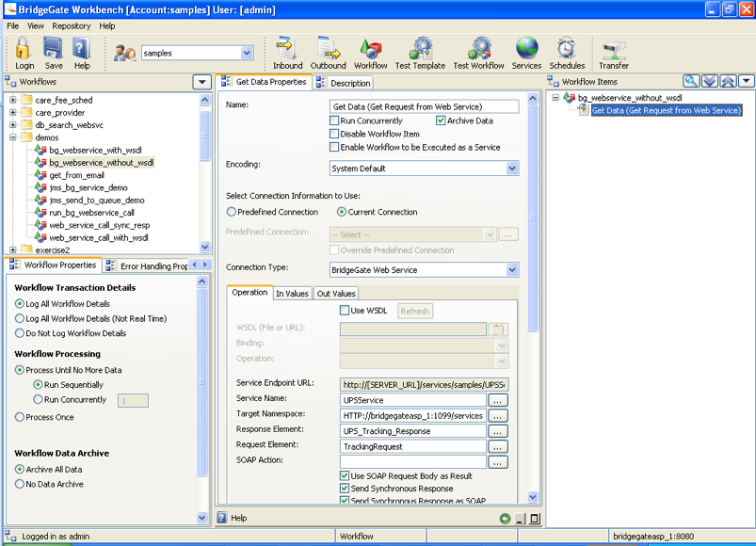Select Do Not Log Workflow Details
The image size is (756, 546).
[20, 333]
